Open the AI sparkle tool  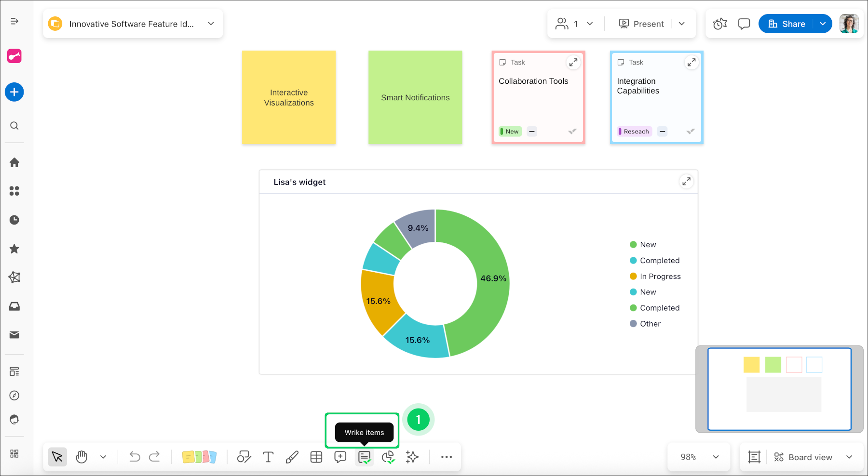(x=412, y=457)
